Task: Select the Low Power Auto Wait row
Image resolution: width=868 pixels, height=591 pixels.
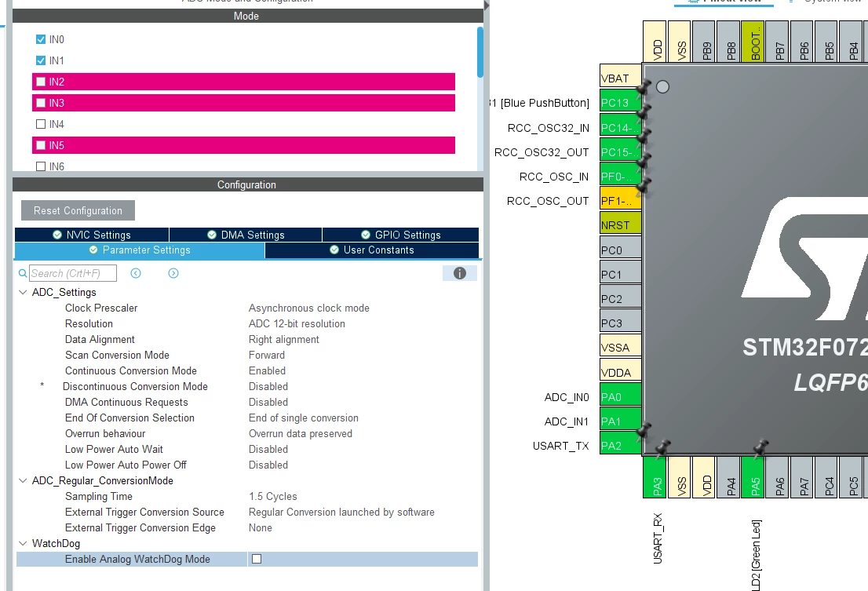Action: pyautogui.click(x=247, y=450)
